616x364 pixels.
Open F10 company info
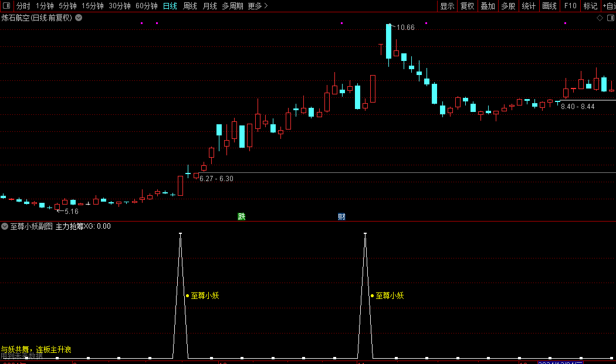click(570, 6)
